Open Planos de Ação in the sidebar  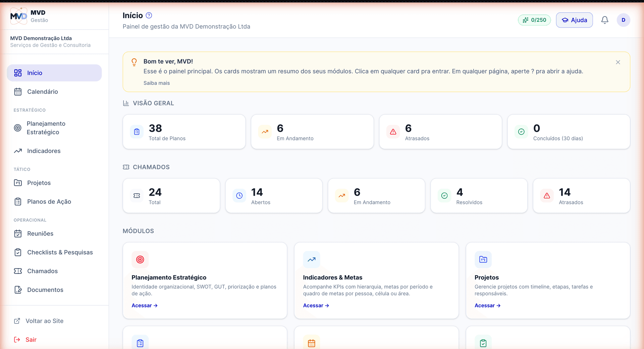[54, 202]
